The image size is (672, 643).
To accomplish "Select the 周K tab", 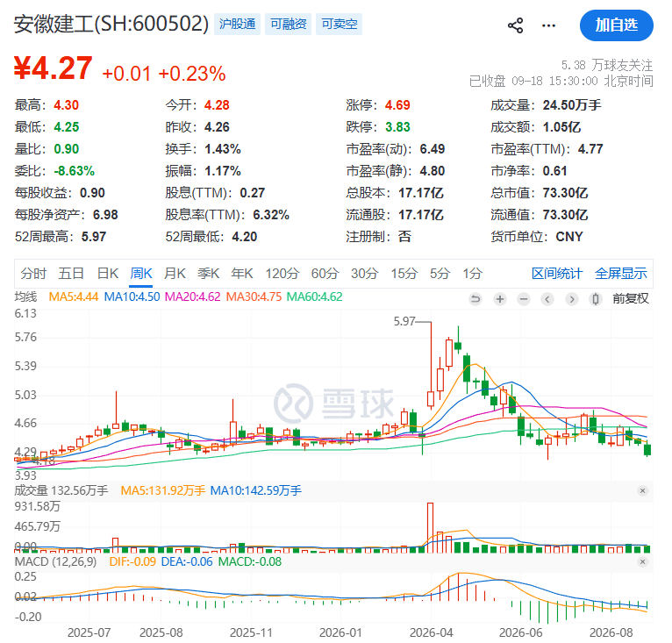I will click(141, 274).
